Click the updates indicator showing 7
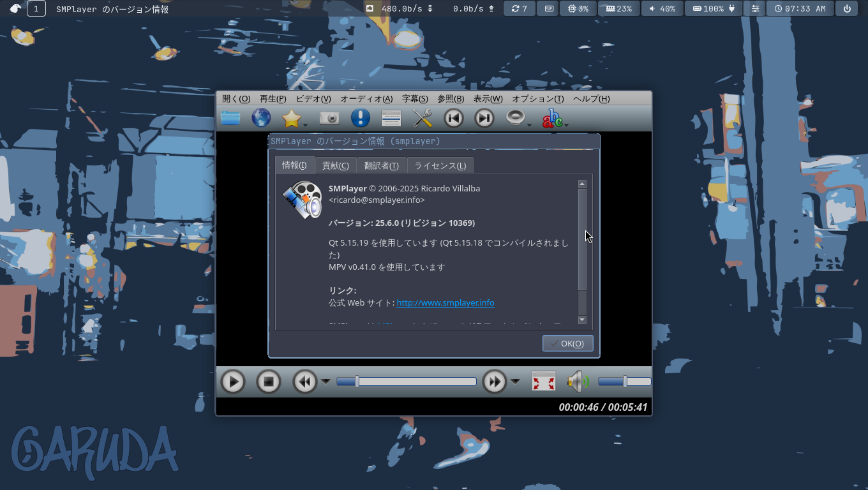This screenshot has width=868, height=490. [520, 9]
